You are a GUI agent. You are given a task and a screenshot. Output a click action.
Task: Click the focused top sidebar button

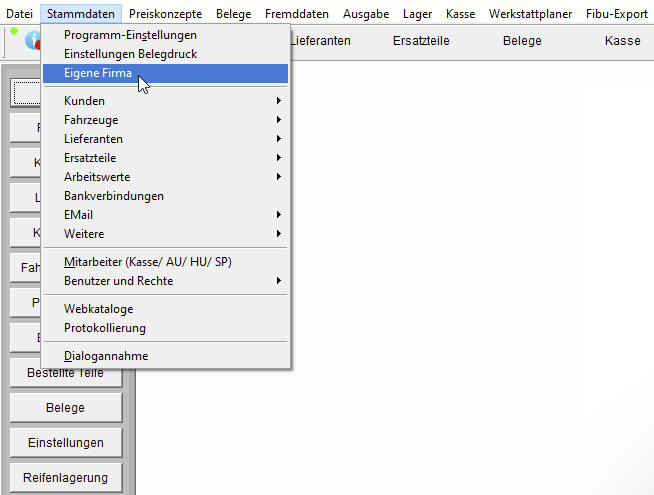[26, 93]
